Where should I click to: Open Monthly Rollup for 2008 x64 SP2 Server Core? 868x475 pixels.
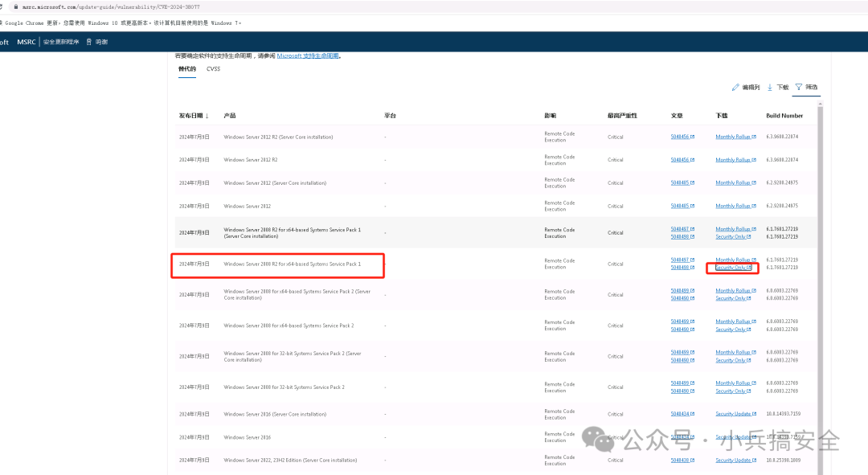pos(735,291)
